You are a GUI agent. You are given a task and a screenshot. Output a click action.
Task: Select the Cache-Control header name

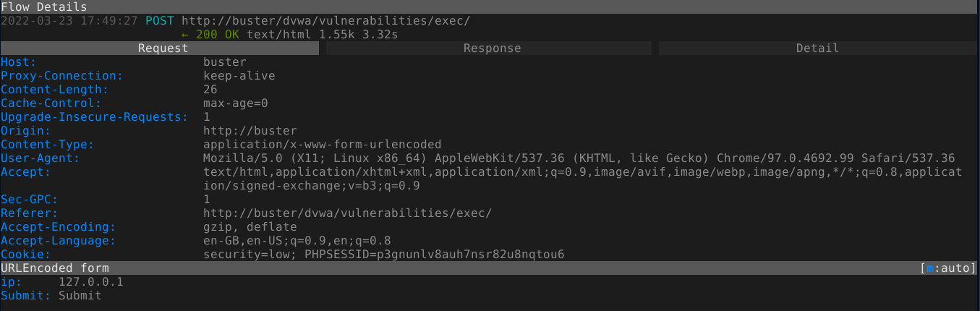coord(51,103)
